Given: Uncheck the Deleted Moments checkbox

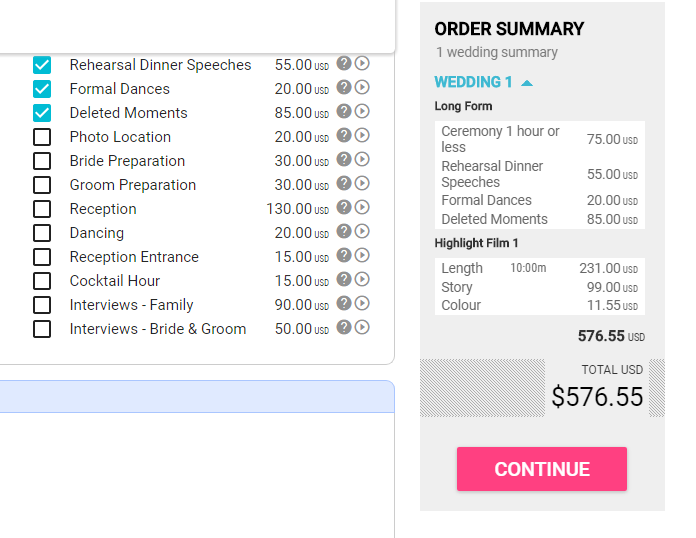Looking at the screenshot, I should click(x=42, y=113).
